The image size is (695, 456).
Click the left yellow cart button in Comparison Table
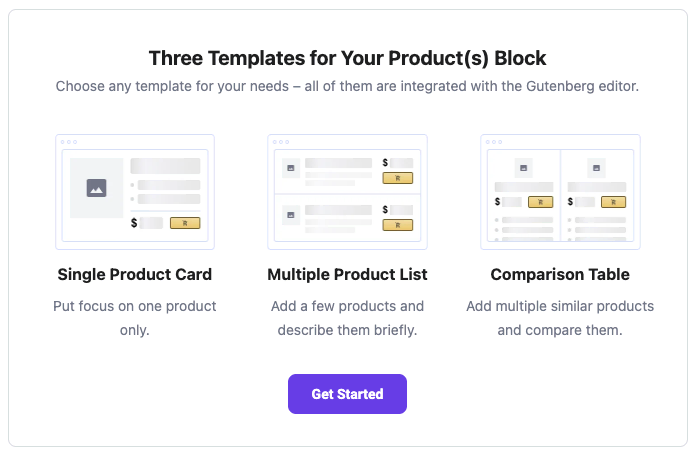[540, 202]
